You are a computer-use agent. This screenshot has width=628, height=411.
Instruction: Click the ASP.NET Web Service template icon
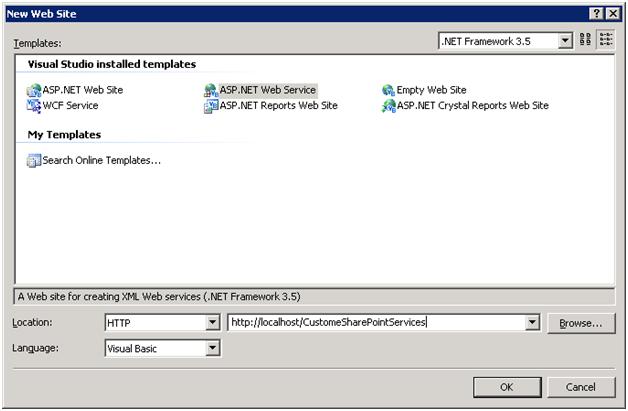click(211, 90)
